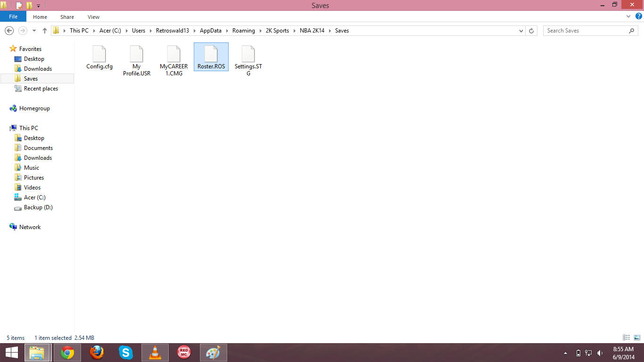Open Documents under This PC
Screen dimensions: 644x362
[38, 148]
